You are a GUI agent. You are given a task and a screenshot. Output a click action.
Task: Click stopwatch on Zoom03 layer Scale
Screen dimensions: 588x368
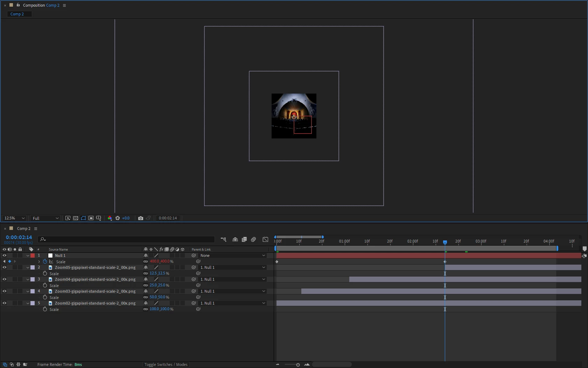(45, 297)
